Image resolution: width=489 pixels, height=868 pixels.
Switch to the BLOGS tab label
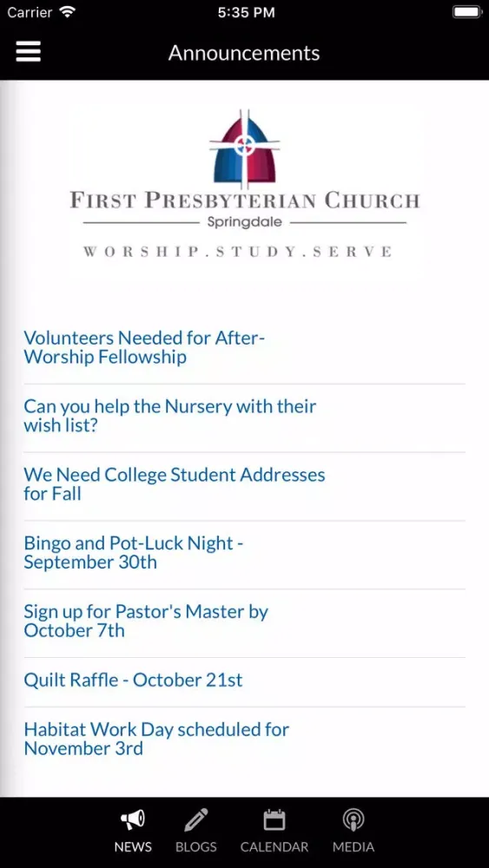click(196, 846)
